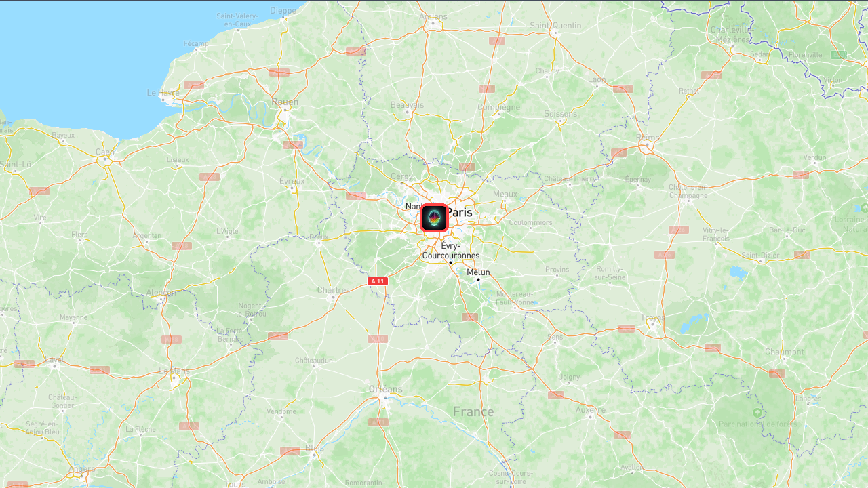Viewport: 868px width, 488px height.
Task: Select the Amiens city label
Action: 433,17
